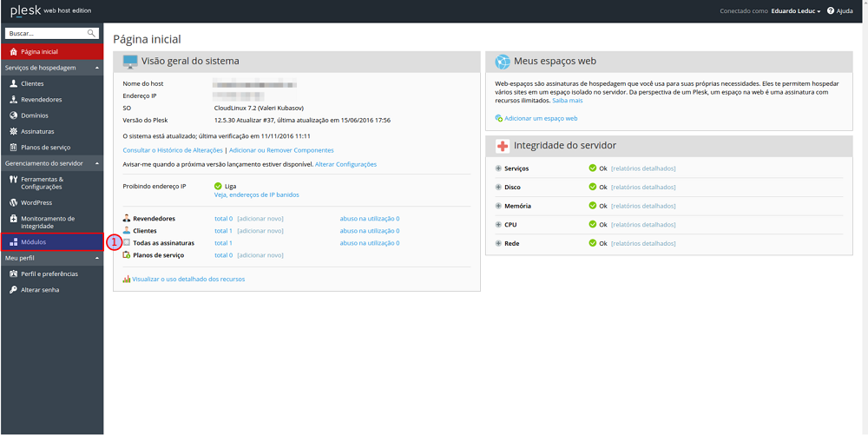The image size is (868, 435).
Task: Open Perfil e preferências menu item
Action: coord(49,274)
